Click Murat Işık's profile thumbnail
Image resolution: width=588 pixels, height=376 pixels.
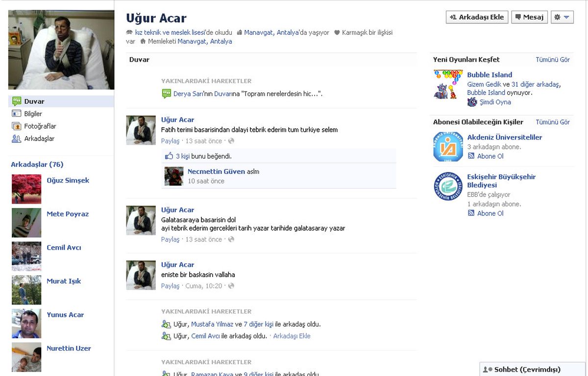[26, 290]
